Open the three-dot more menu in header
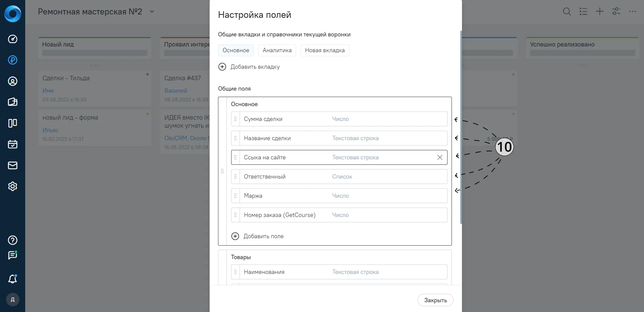This screenshot has width=644, height=312. click(x=633, y=12)
